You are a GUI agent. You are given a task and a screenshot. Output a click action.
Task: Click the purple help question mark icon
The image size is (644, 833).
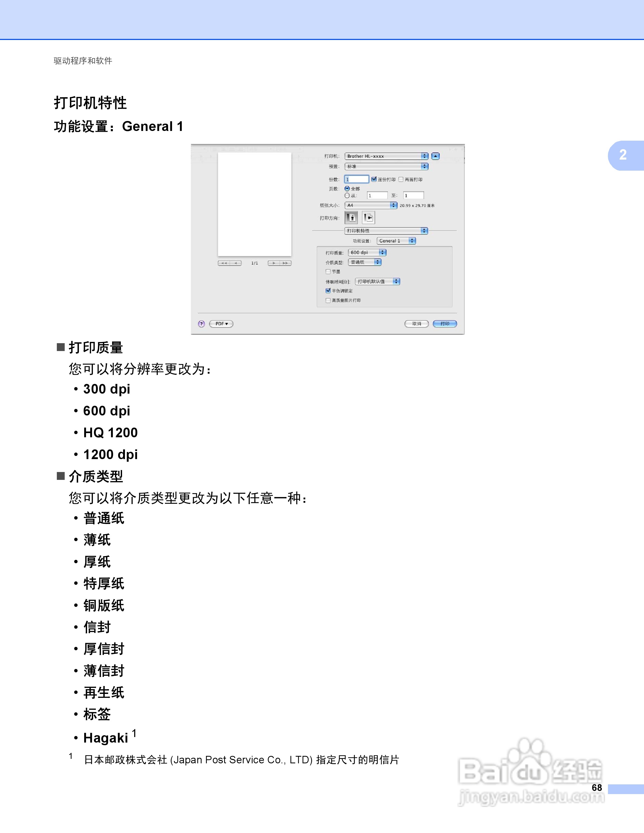click(x=202, y=324)
